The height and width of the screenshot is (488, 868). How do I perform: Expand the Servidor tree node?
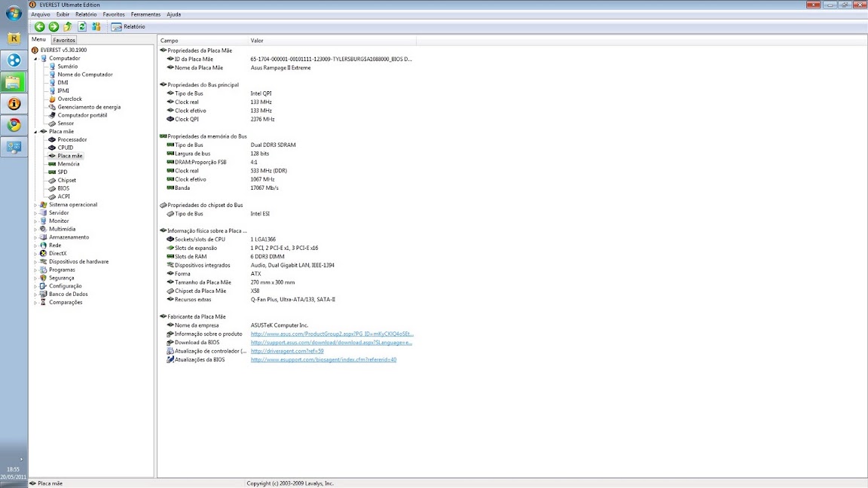[36, 213]
